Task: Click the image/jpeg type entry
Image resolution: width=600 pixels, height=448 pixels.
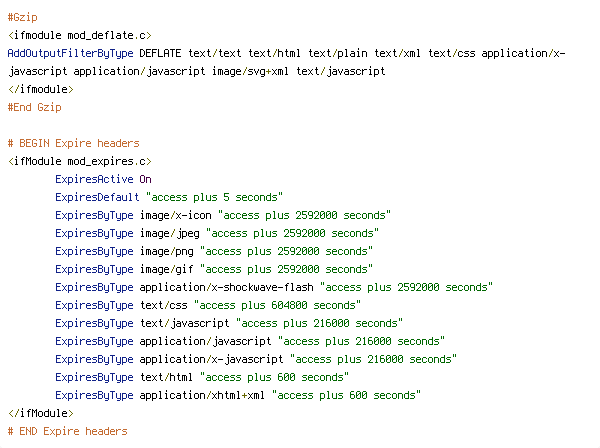Action: pos(170,233)
